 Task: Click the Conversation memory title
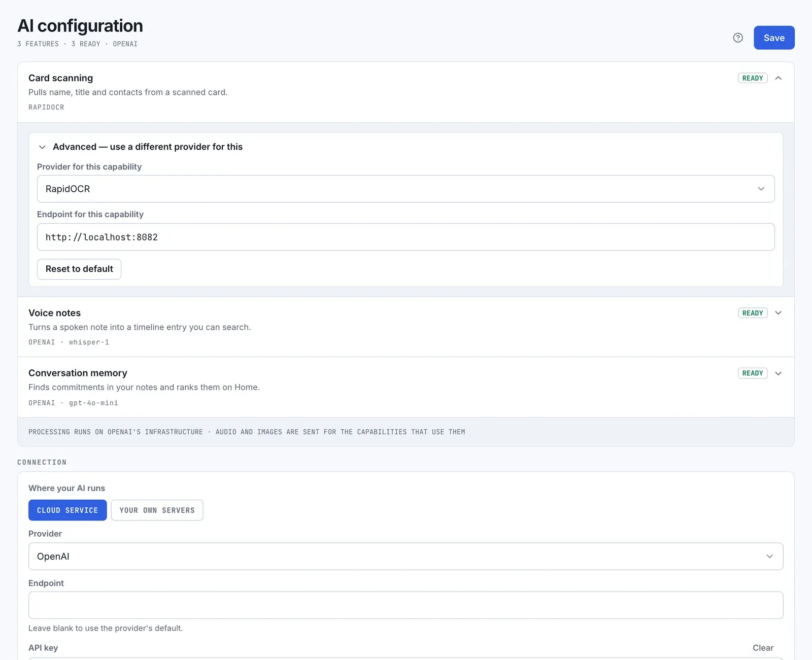[x=78, y=373]
